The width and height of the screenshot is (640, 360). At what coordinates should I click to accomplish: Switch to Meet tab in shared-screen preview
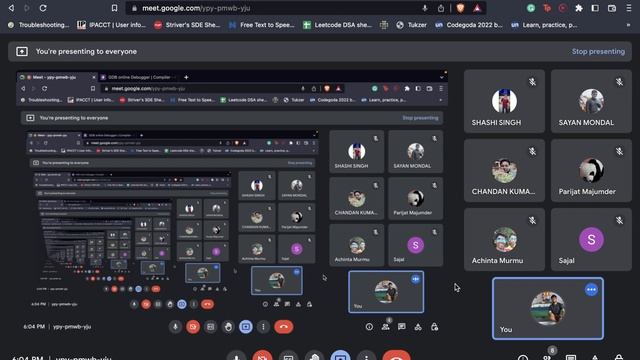[x=57, y=77]
